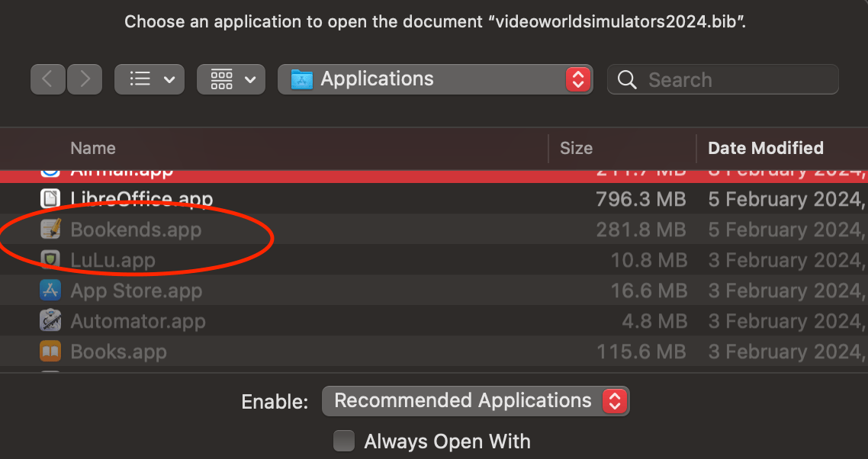Select App Store.app row name

point(137,290)
